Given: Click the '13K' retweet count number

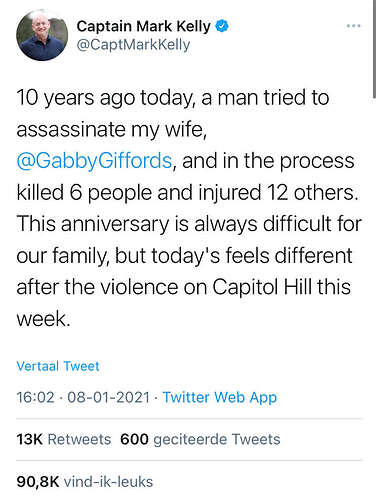Looking at the screenshot, I should pos(29,439).
